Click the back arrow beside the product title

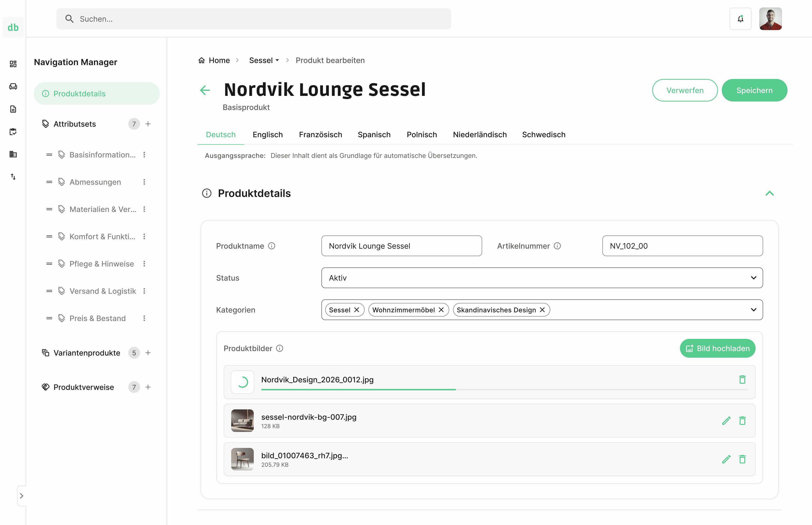pyautogui.click(x=205, y=90)
